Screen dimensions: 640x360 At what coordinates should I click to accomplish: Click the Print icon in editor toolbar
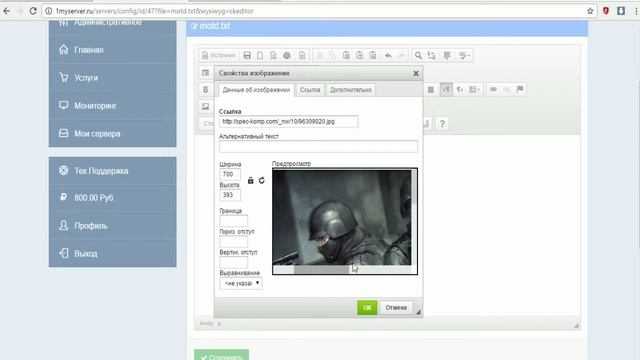287,56
